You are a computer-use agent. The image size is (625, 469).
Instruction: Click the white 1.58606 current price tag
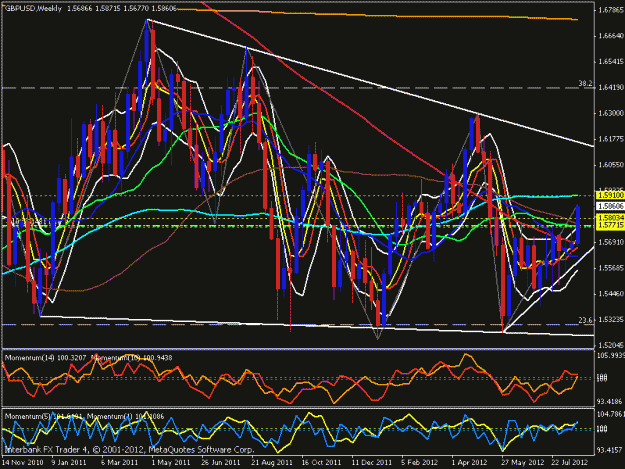pyautogui.click(x=610, y=206)
